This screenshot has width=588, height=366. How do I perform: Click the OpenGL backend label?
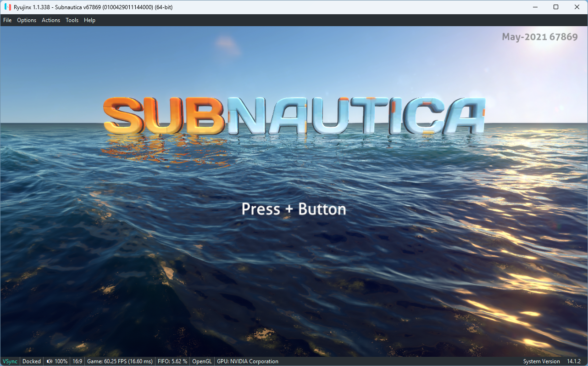(x=202, y=361)
